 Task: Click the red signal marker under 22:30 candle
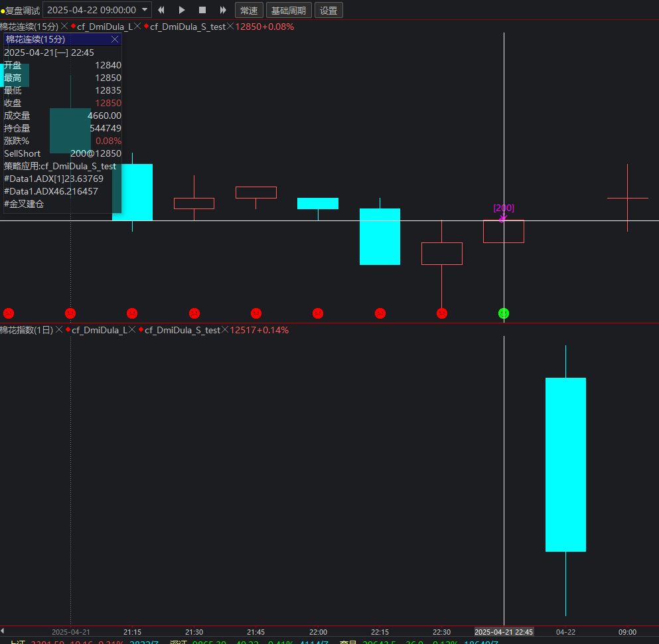click(x=442, y=313)
